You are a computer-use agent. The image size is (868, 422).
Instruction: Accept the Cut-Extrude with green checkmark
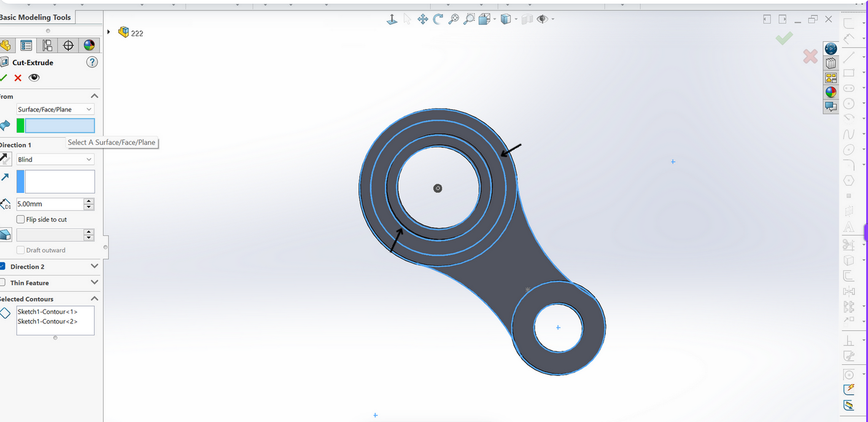[4, 77]
